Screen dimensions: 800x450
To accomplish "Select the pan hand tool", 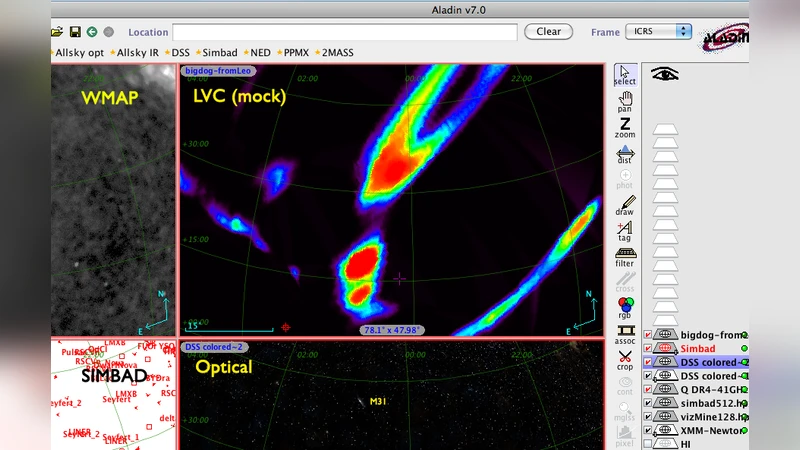I will click(x=625, y=98).
